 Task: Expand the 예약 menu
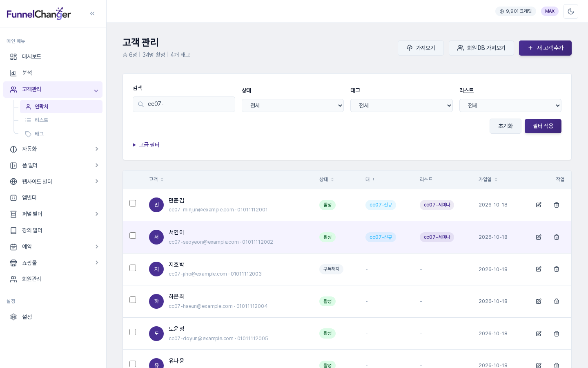coord(53,247)
